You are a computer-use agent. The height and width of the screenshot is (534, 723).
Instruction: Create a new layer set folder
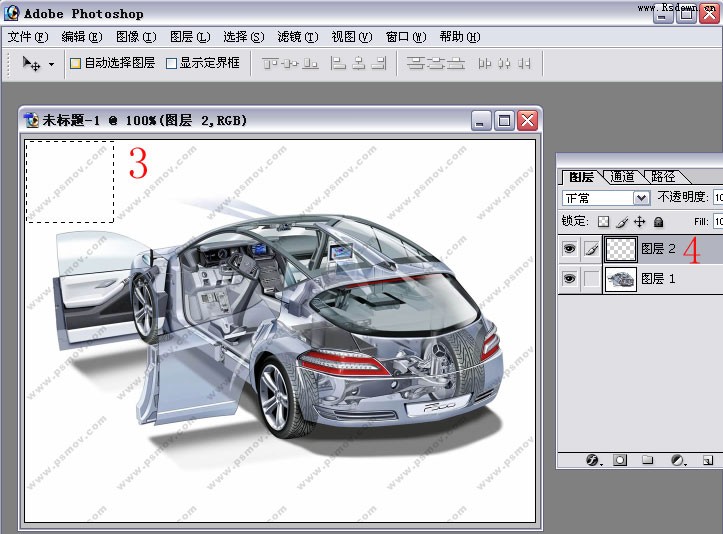[x=648, y=460]
